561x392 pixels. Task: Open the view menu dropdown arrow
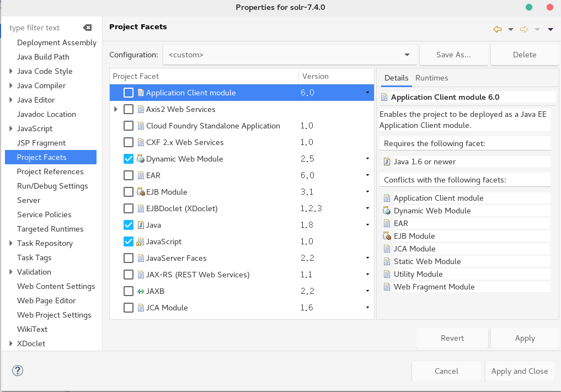pos(551,30)
